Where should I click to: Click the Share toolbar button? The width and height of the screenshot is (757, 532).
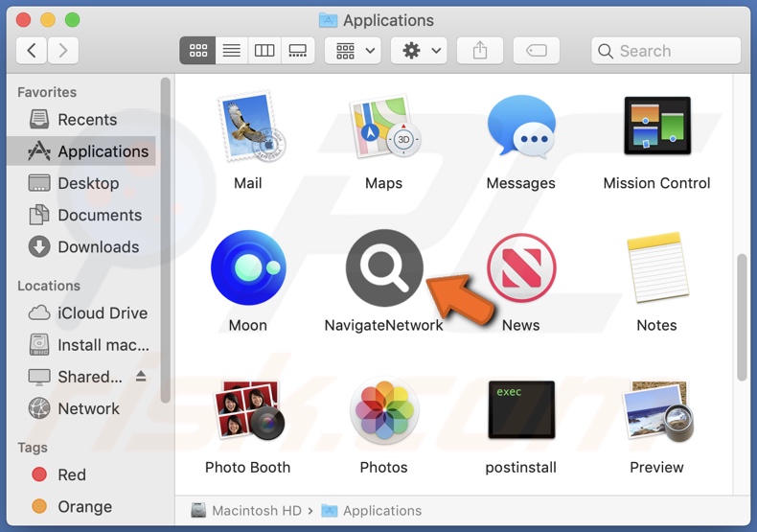(480, 50)
